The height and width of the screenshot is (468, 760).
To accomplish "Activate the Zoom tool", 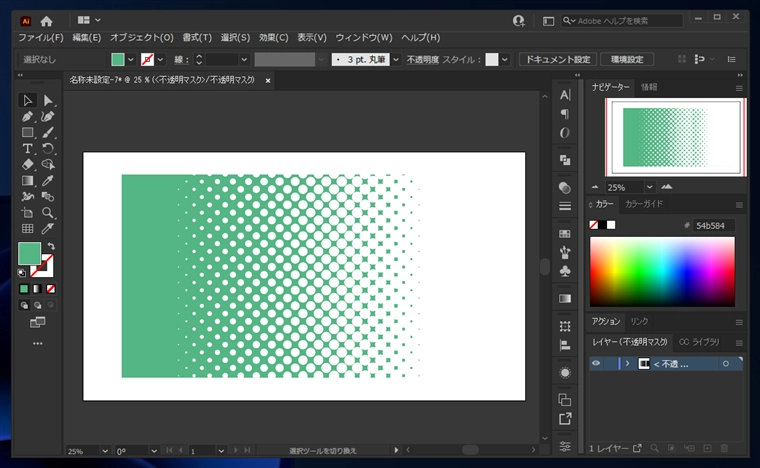I will click(x=48, y=213).
